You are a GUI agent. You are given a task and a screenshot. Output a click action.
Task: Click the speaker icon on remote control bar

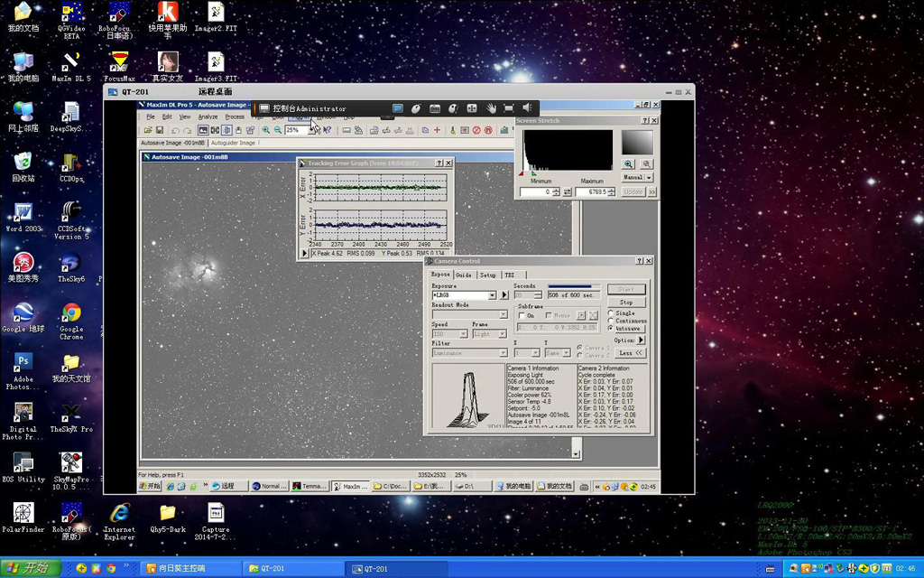[x=527, y=108]
